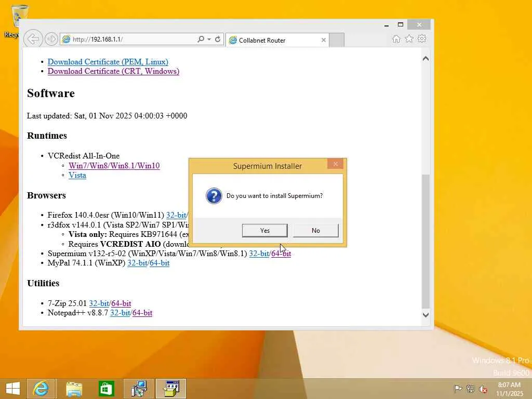The height and width of the screenshot is (399, 532).
Task: Click the Last updated timestamp line
Action: coord(107,116)
